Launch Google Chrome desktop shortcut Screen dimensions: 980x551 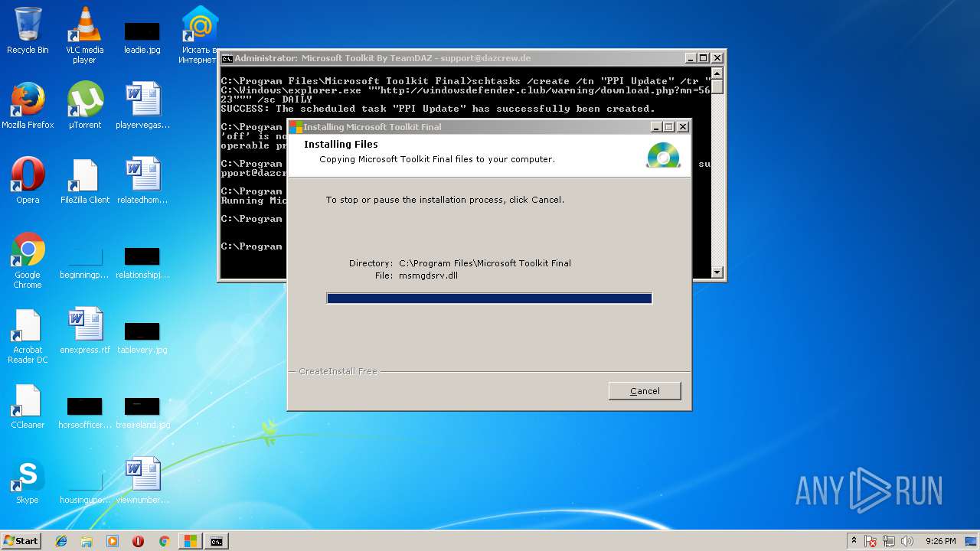click(x=28, y=260)
